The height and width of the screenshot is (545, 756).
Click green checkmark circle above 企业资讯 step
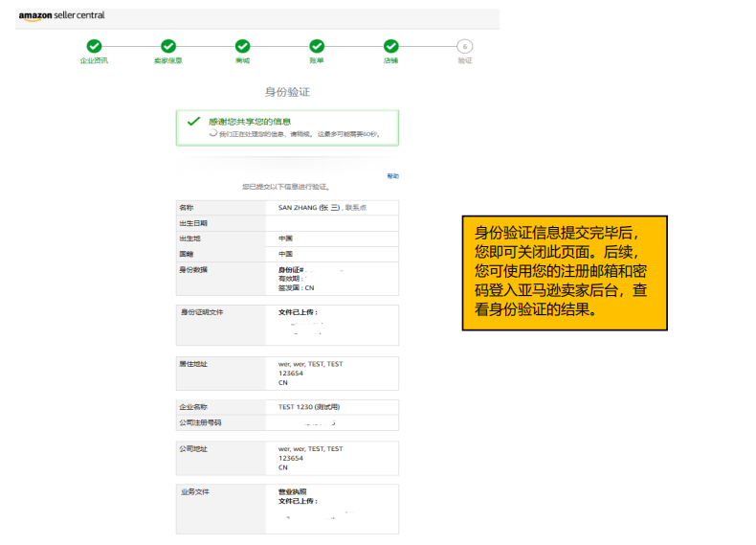click(x=94, y=46)
